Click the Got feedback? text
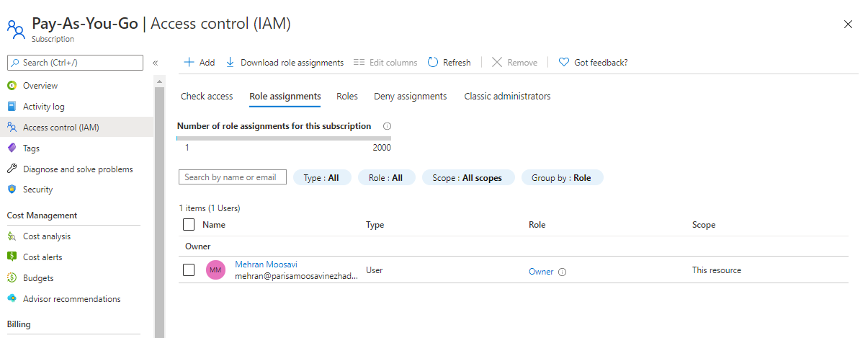 (601, 63)
